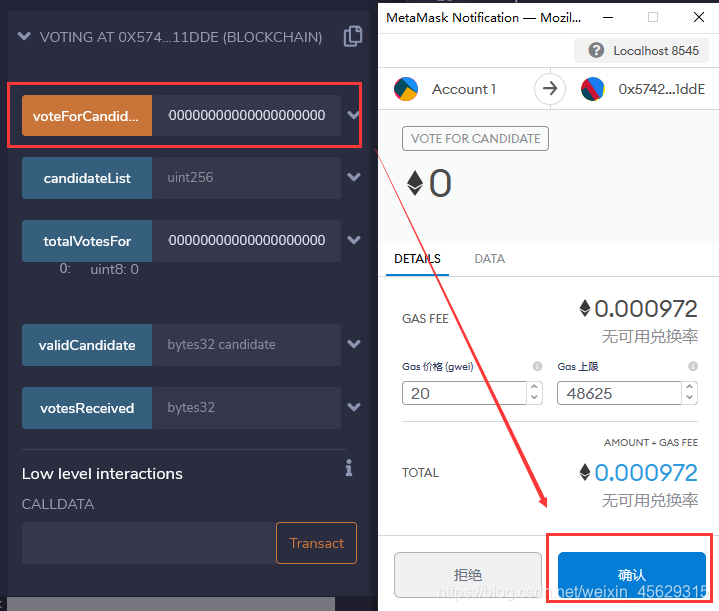Expand the validCandidate function chevron

click(x=354, y=344)
